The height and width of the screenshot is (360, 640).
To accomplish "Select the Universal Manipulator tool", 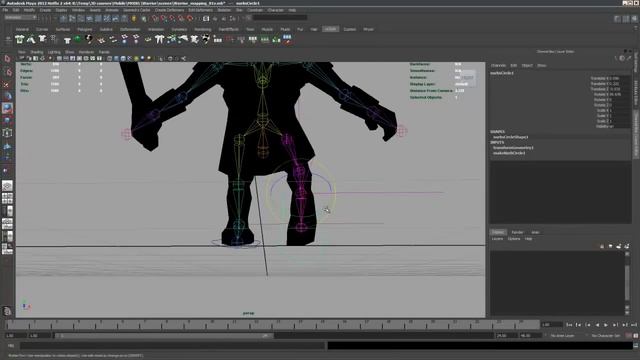I will [7, 133].
